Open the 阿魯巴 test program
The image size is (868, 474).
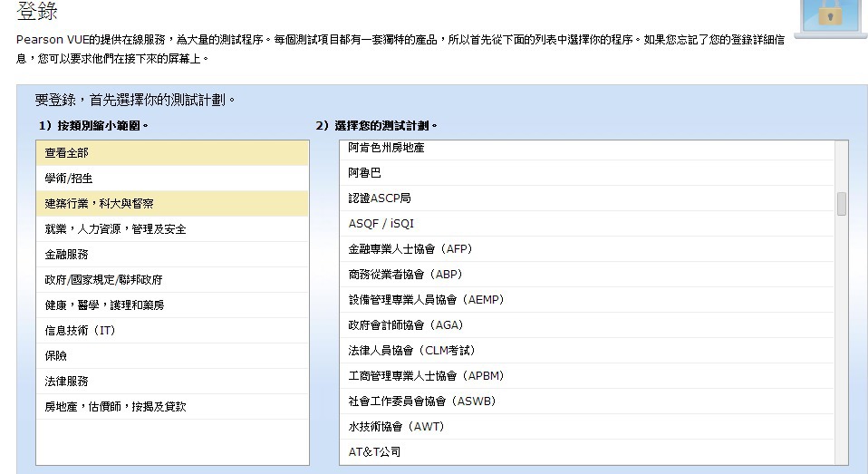pos(587,173)
